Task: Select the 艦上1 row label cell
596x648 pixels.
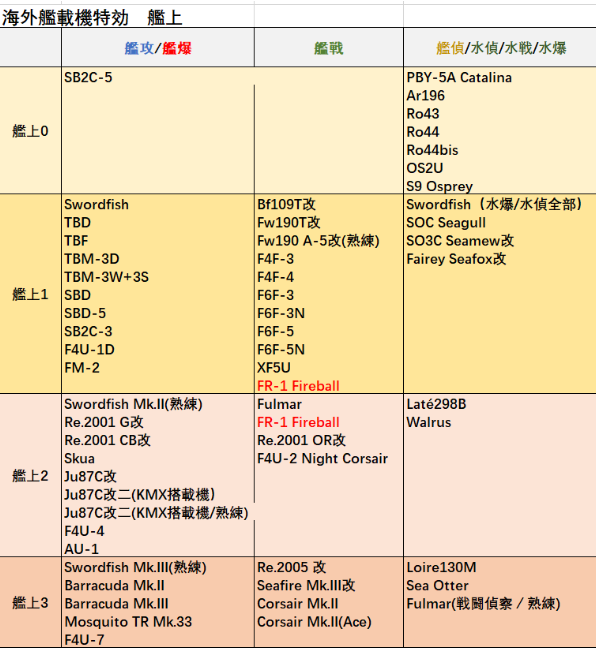Action: tap(31, 294)
